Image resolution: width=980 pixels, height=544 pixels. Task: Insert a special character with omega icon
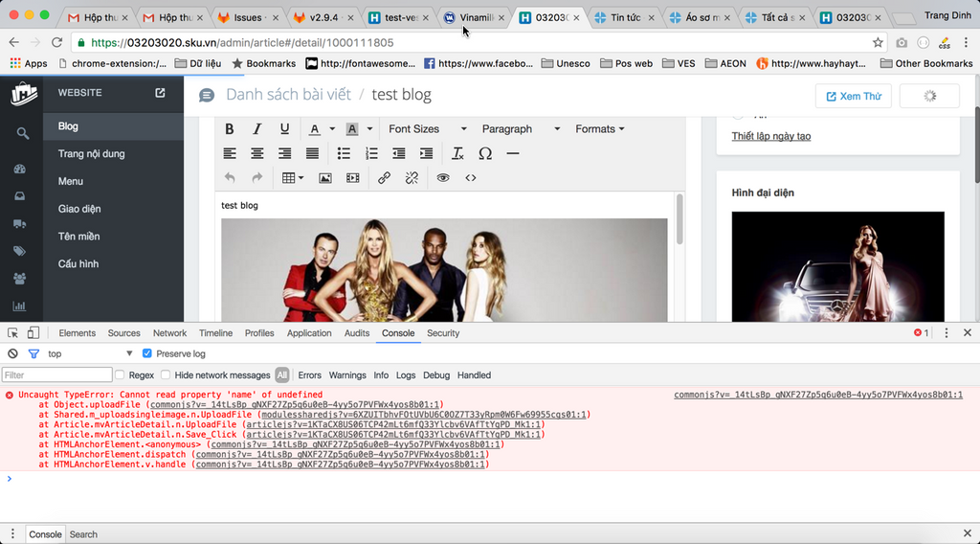(x=485, y=154)
